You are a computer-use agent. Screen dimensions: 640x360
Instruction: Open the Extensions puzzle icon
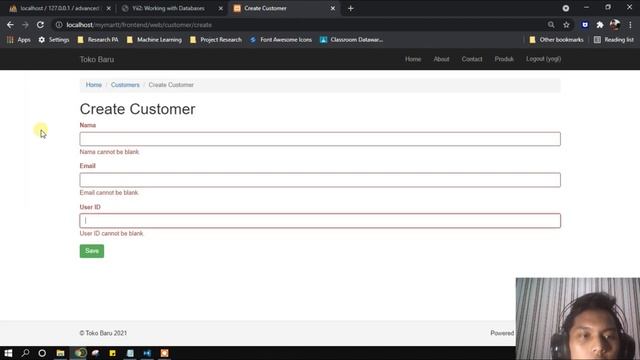click(600, 25)
